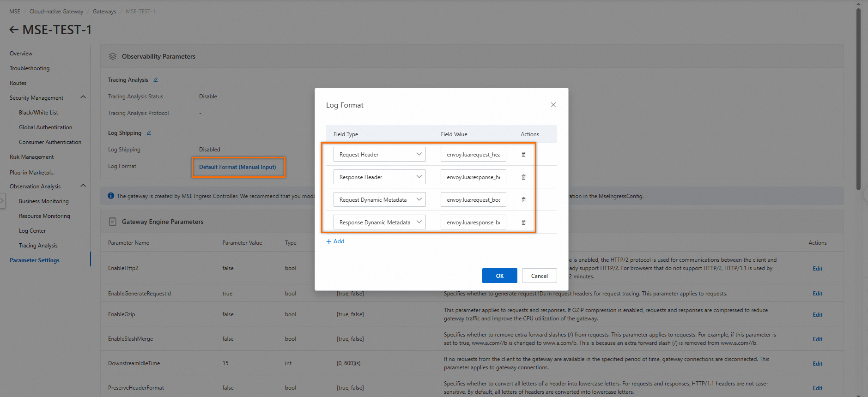868x397 pixels.
Task: Edit Tracing Analysis via pencil icon
Action: click(x=156, y=80)
